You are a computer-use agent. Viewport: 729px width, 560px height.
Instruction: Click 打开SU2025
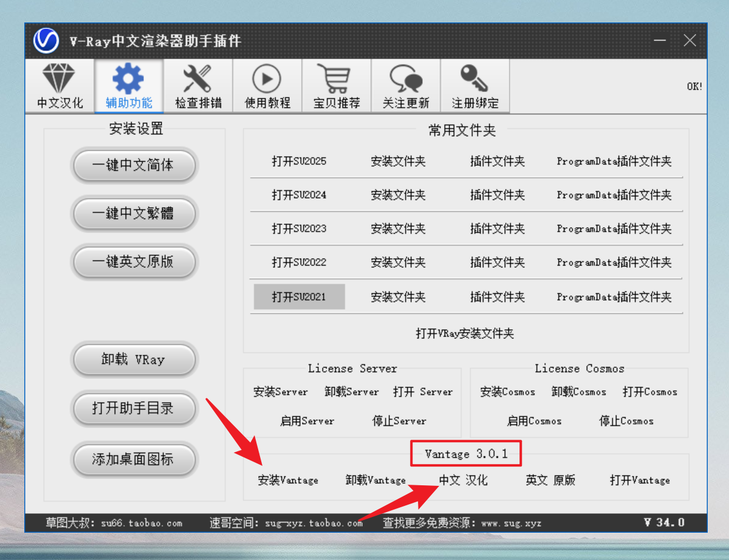click(299, 162)
